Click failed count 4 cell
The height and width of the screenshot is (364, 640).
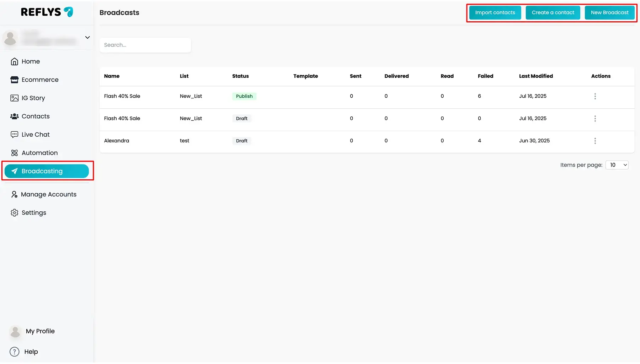(479, 141)
